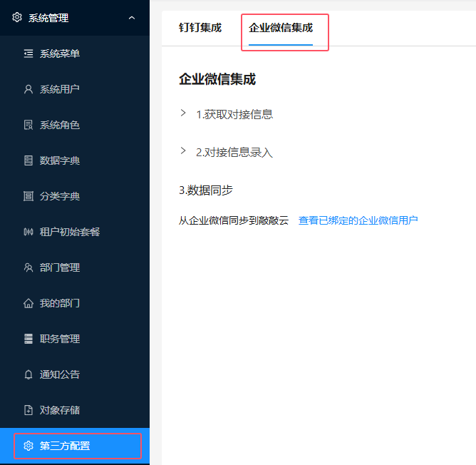
Task: Open 职务管理 menu entry
Action: click(x=75, y=339)
